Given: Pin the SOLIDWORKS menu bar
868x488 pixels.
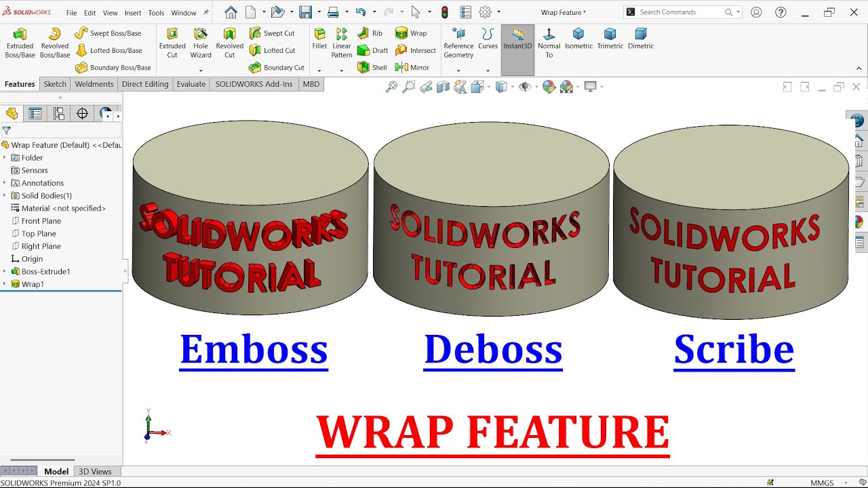Looking at the screenshot, I should coord(206,12).
